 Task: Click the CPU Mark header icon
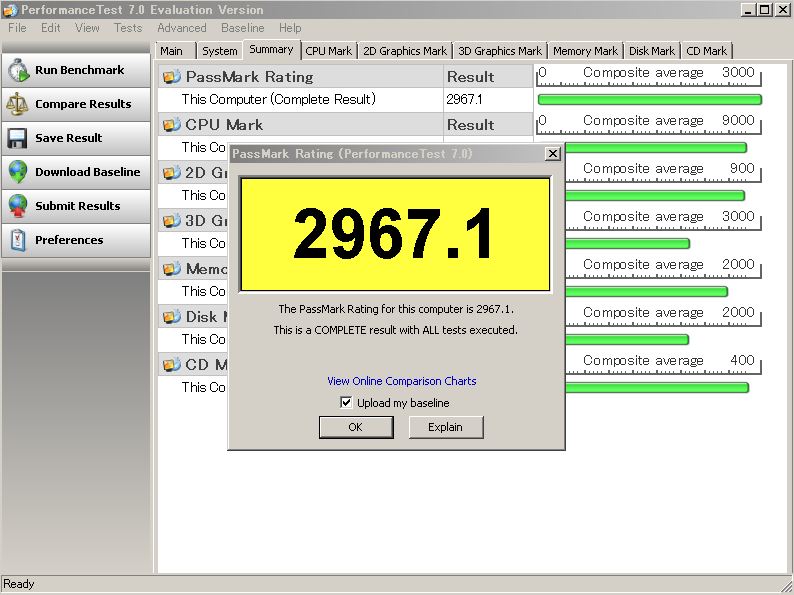[172, 125]
